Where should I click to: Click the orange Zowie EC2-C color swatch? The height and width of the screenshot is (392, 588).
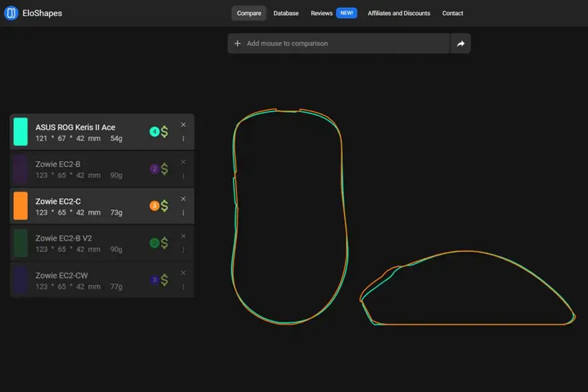tap(21, 206)
